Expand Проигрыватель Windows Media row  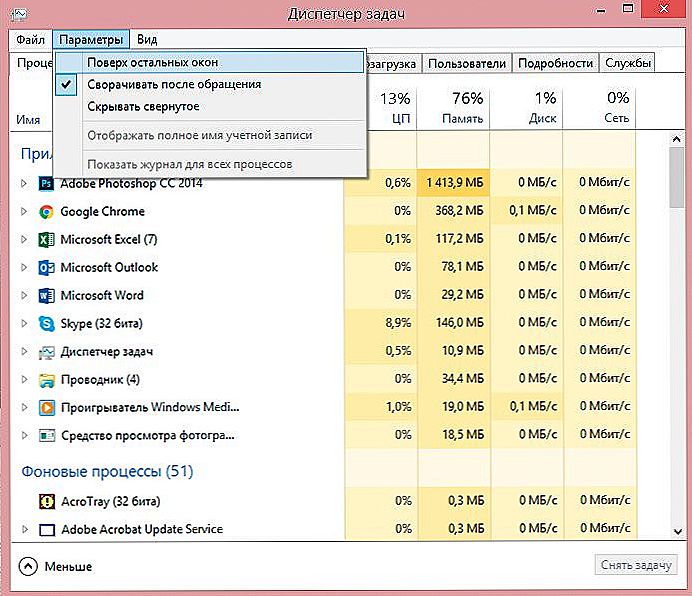(x=24, y=407)
